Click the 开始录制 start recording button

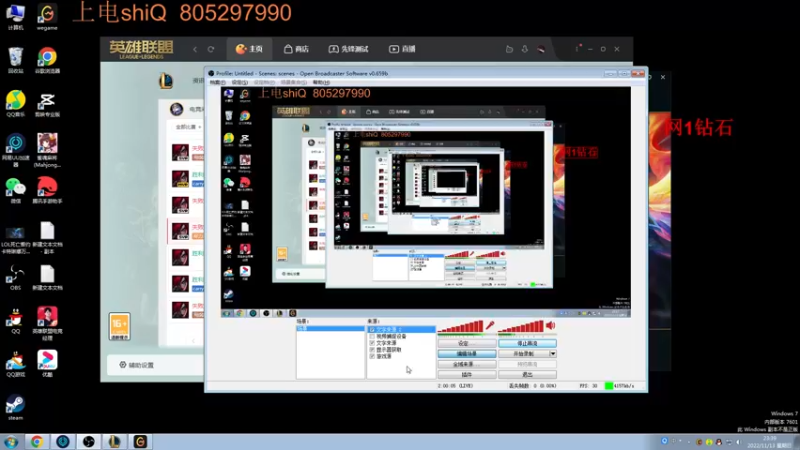pyautogui.click(x=523, y=354)
